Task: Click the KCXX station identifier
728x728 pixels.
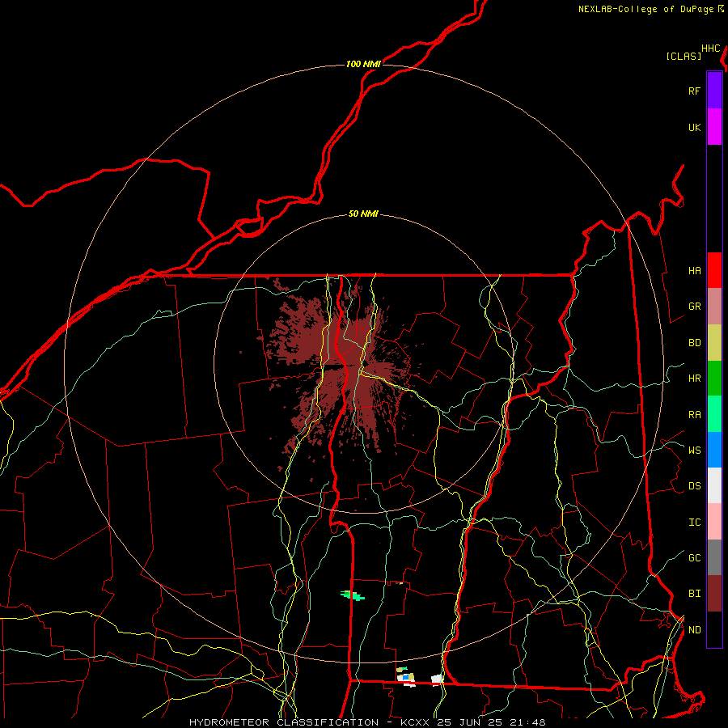Action: pos(415,722)
